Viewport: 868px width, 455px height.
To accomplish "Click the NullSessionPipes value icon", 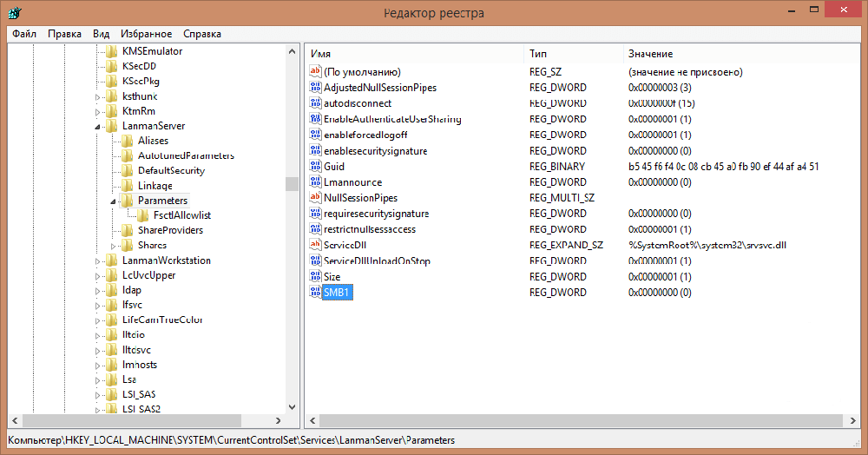I will point(315,198).
